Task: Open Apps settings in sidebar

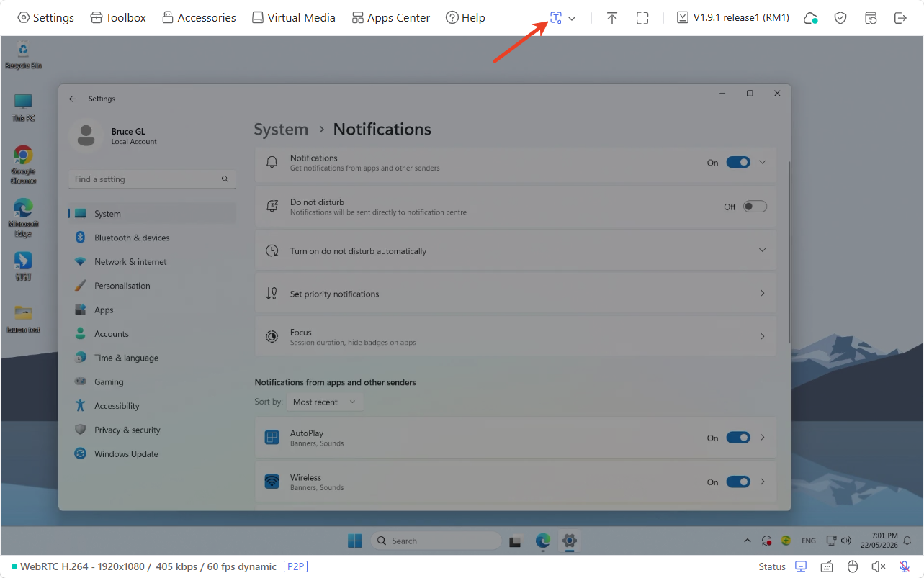Action: [x=152, y=310]
